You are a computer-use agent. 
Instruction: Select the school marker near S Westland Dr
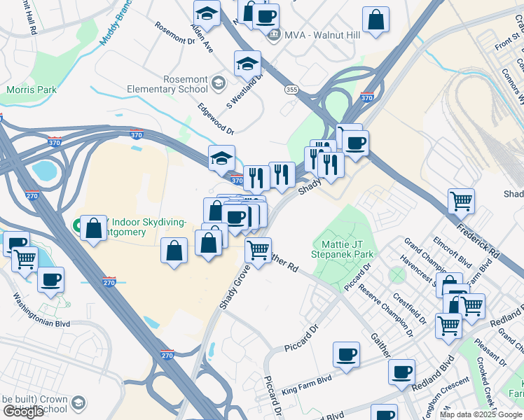tap(247, 64)
